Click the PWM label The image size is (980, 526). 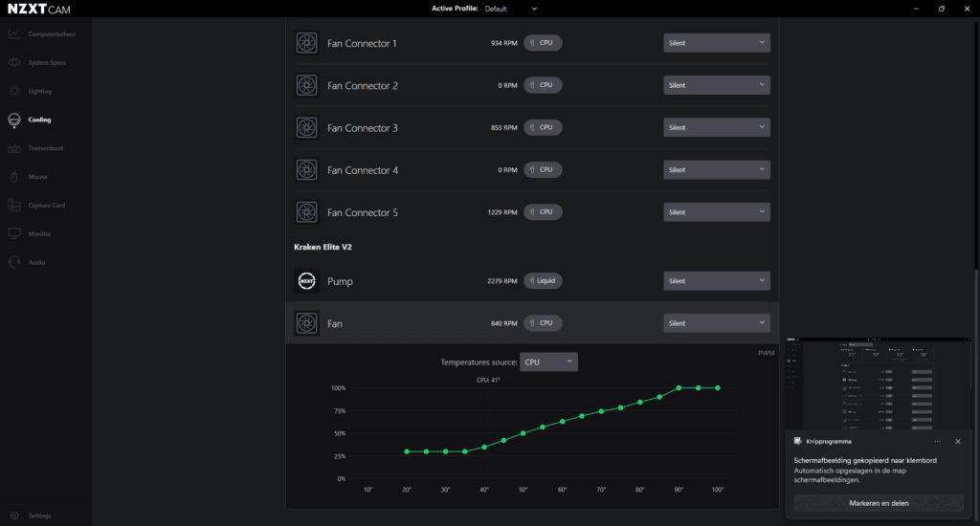click(x=767, y=353)
